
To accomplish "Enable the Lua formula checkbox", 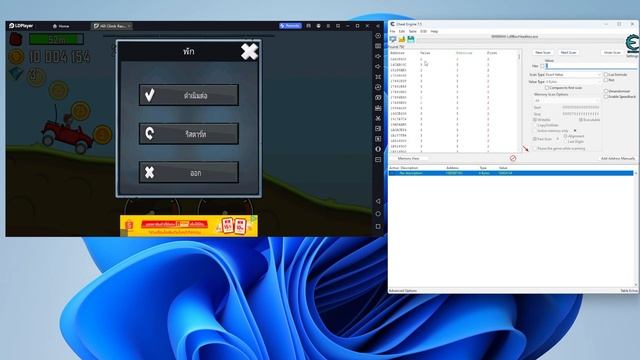I will pyautogui.click(x=606, y=75).
